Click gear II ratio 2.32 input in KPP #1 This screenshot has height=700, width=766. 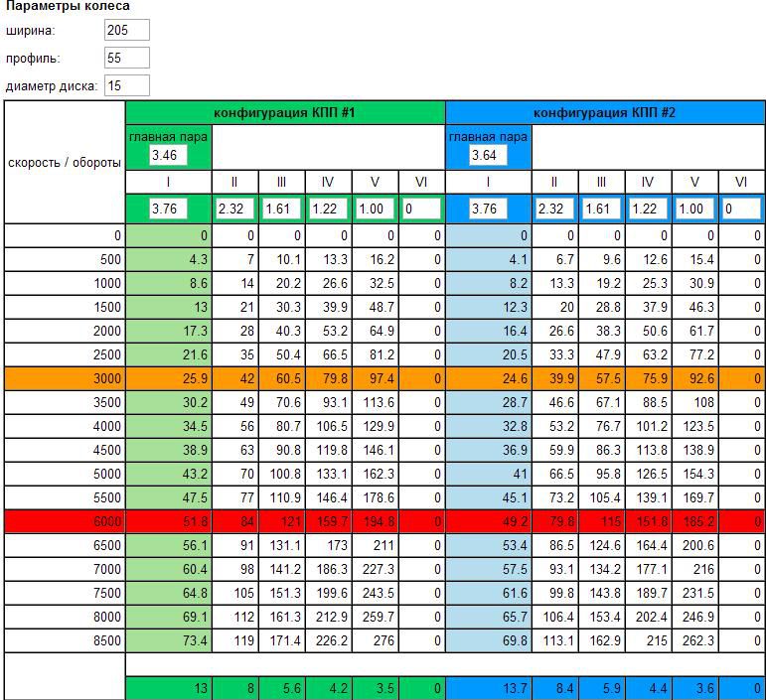pyautogui.click(x=235, y=209)
